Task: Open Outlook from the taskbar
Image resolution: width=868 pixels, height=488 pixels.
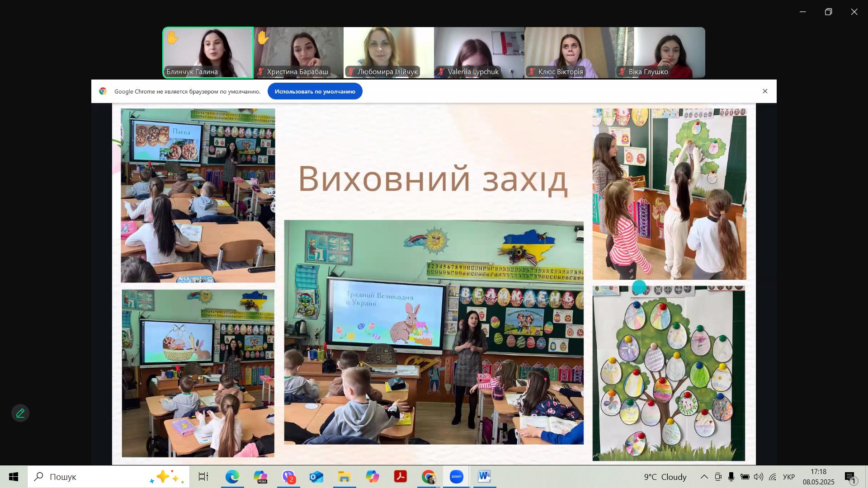Action: pos(316,477)
